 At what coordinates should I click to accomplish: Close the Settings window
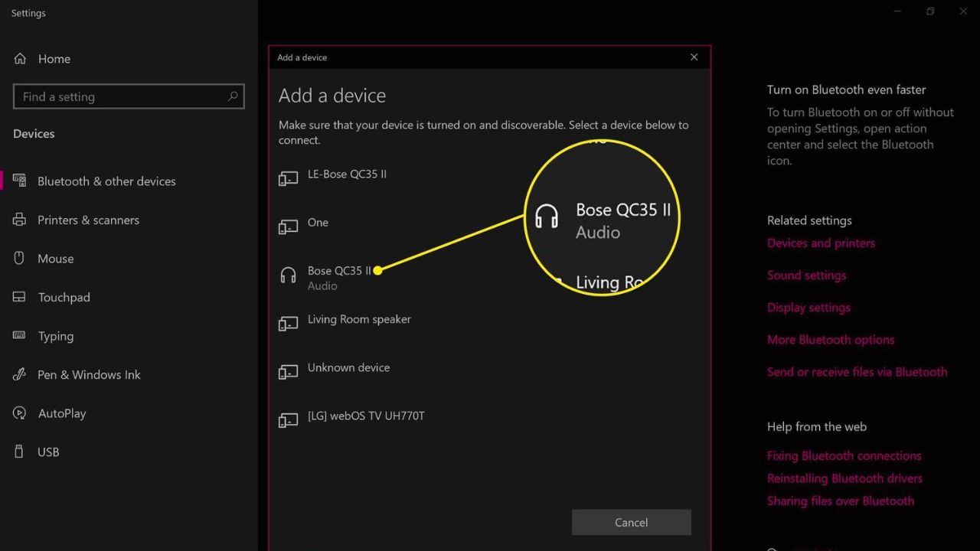click(x=963, y=11)
